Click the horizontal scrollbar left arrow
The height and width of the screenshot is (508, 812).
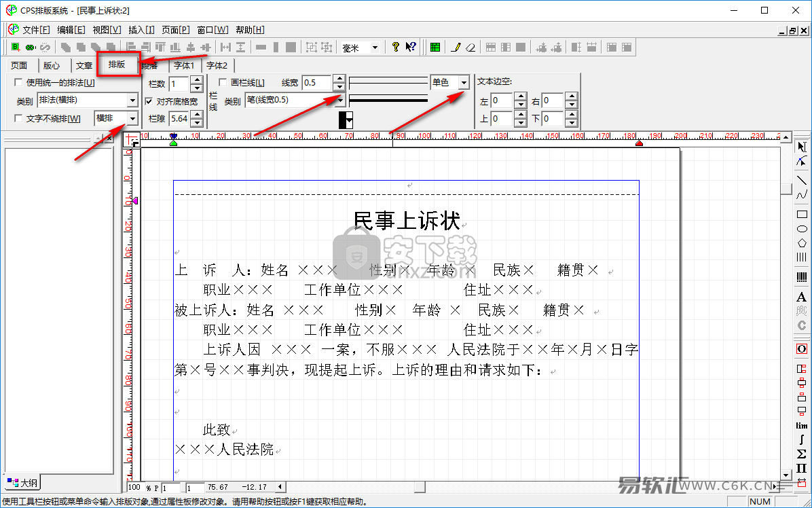(280, 487)
